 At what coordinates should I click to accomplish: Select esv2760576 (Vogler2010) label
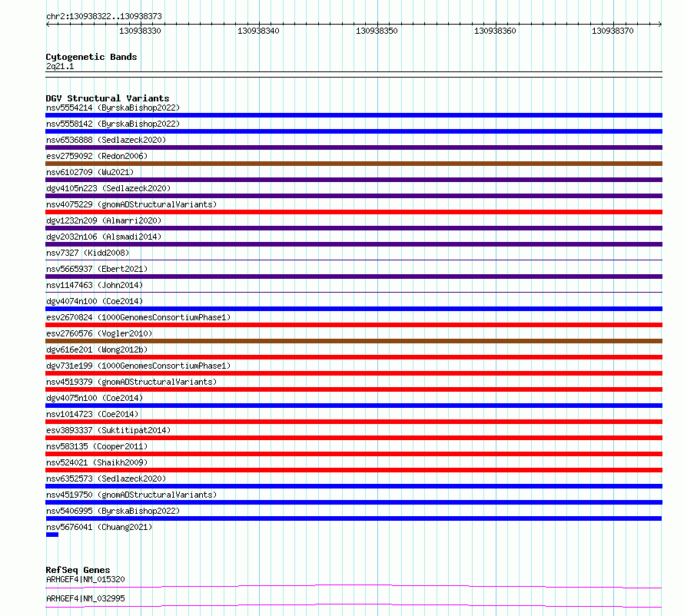click(99, 333)
